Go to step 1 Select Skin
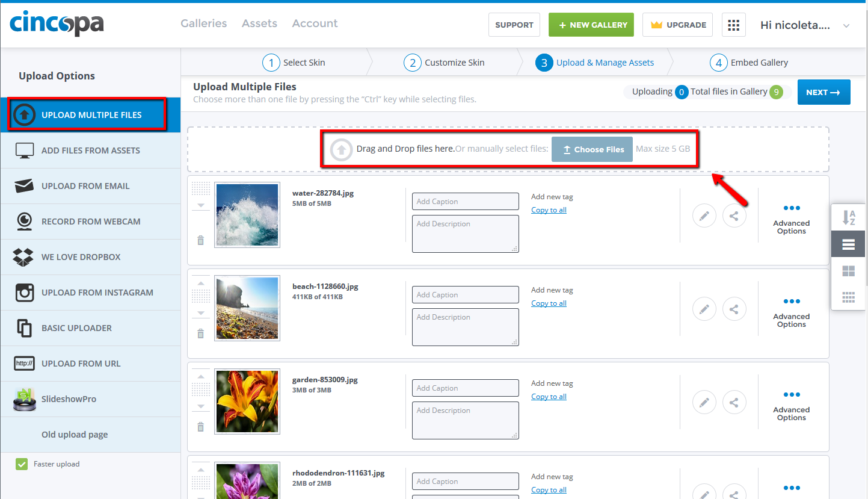The height and width of the screenshot is (499, 868). 294,63
